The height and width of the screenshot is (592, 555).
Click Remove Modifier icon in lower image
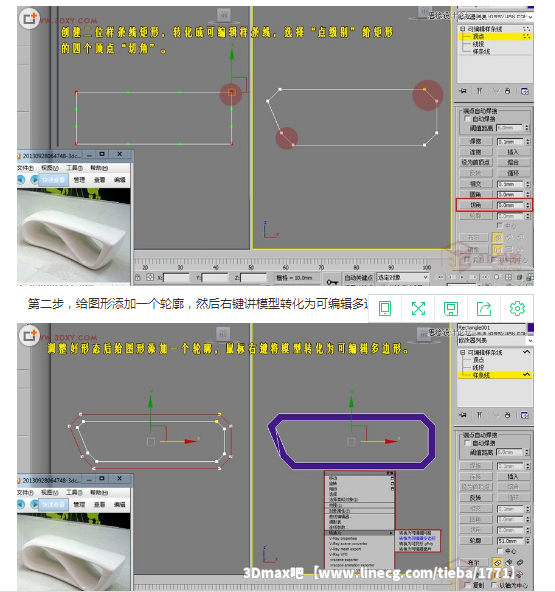click(507, 415)
